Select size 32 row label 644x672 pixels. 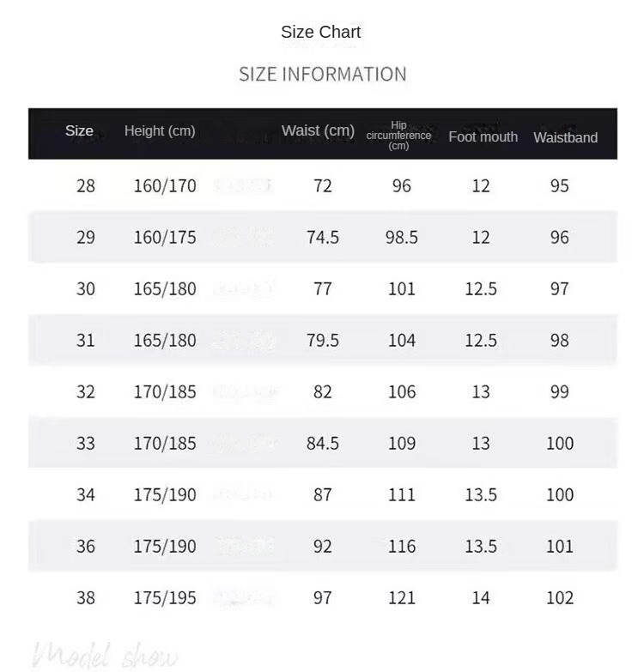click(86, 391)
